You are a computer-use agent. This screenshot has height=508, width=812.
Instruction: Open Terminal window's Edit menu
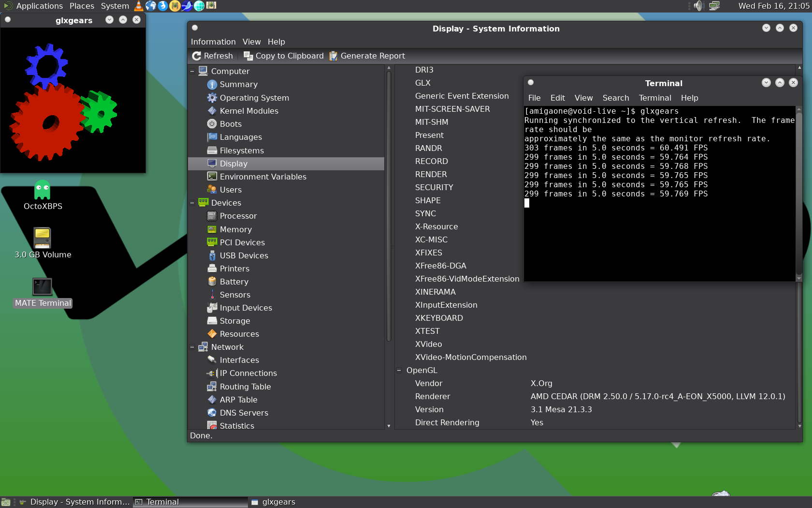pos(557,98)
